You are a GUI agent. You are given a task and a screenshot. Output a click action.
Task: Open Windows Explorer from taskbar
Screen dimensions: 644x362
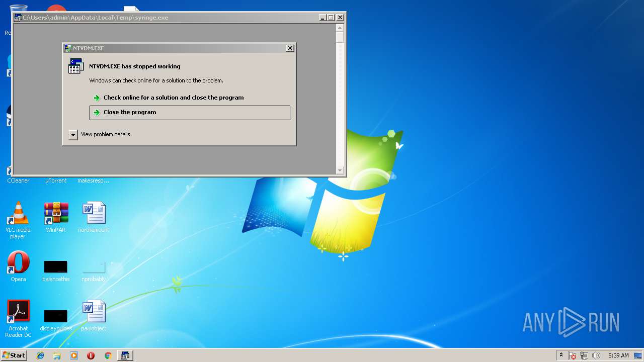57,355
